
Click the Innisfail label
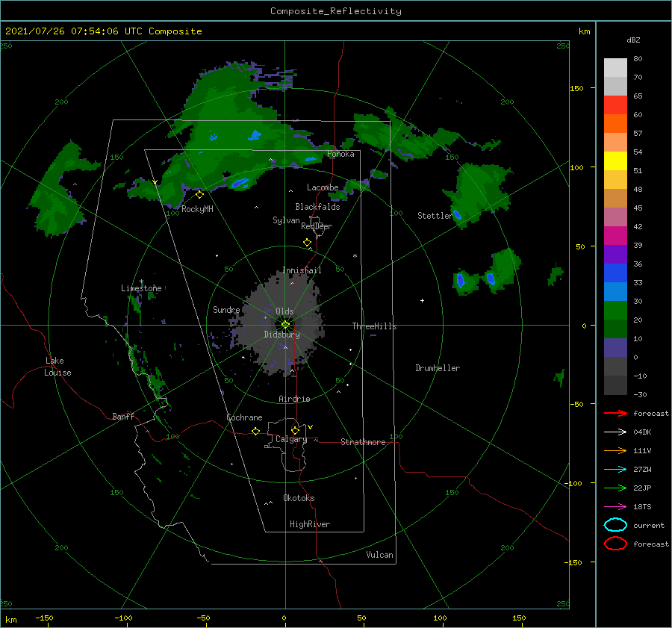302,270
